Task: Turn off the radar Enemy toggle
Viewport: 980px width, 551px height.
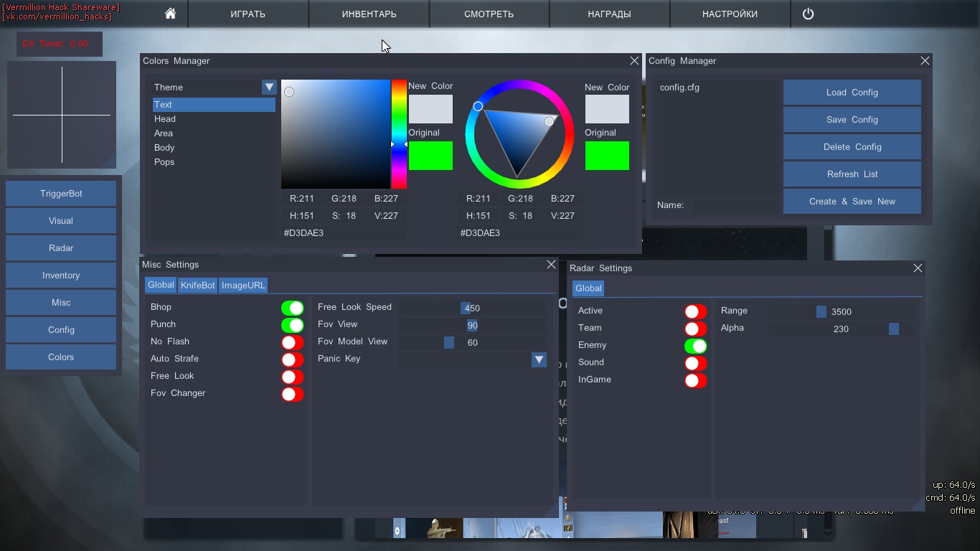Action: 695,346
